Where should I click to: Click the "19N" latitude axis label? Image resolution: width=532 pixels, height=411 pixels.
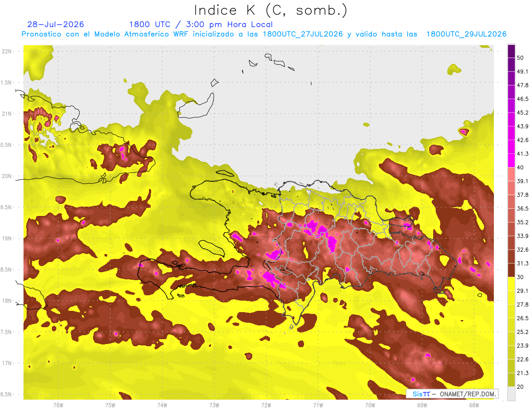(6, 238)
